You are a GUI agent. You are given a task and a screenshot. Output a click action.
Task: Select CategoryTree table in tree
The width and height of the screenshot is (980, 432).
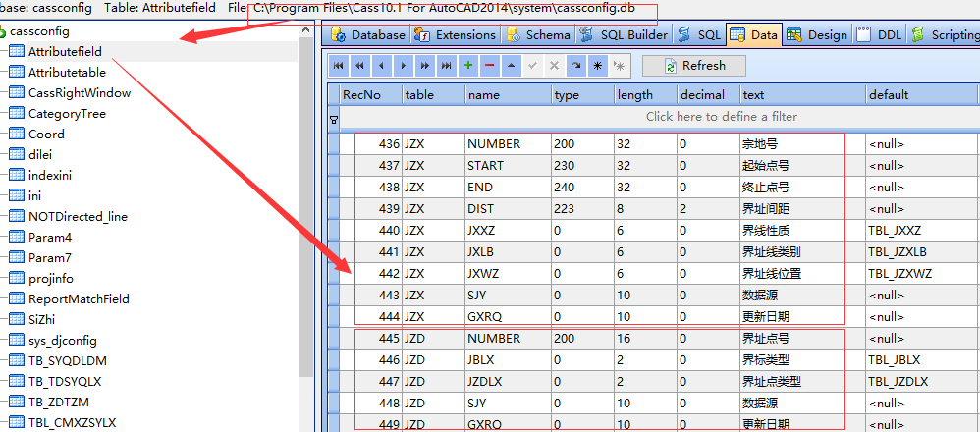pyautogui.click(x=67, y=114)
